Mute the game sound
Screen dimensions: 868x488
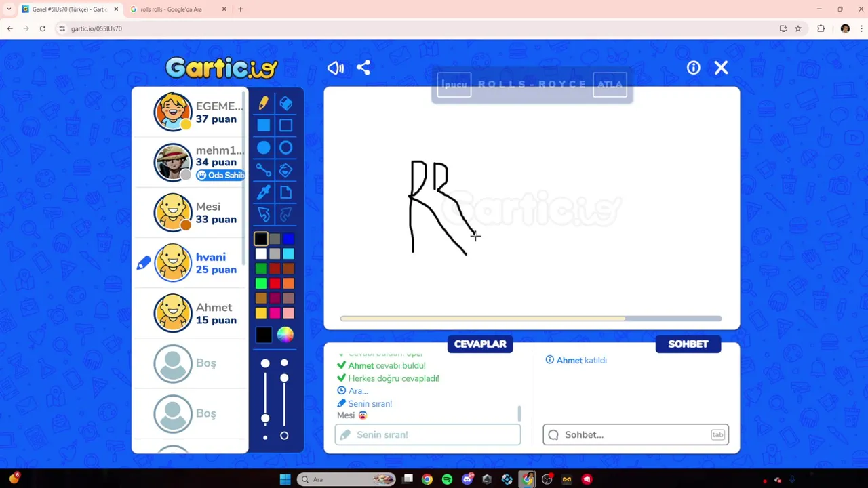(336, 68)
